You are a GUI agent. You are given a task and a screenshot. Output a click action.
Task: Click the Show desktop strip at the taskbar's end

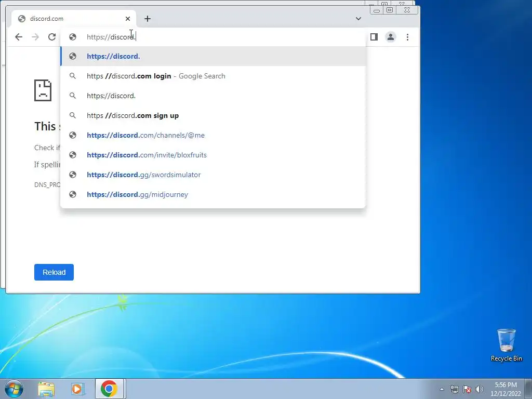528,389
